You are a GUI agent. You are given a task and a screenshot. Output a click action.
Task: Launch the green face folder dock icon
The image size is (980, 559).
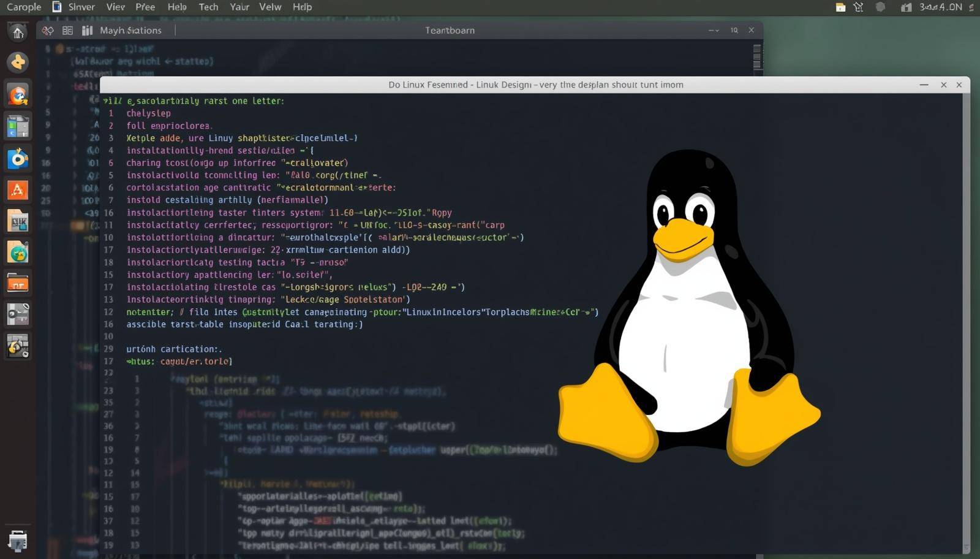18,253
